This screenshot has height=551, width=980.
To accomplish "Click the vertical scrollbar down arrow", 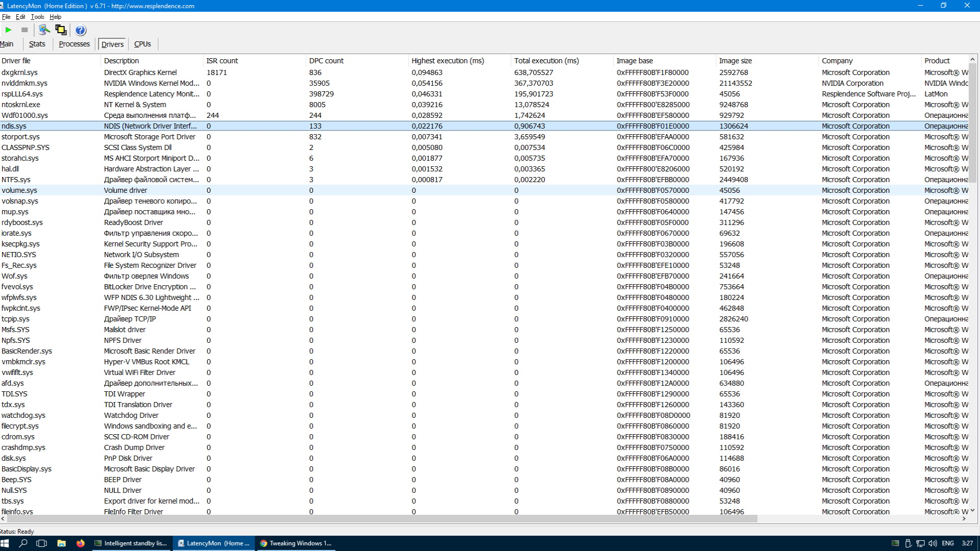I will point(972,510).
